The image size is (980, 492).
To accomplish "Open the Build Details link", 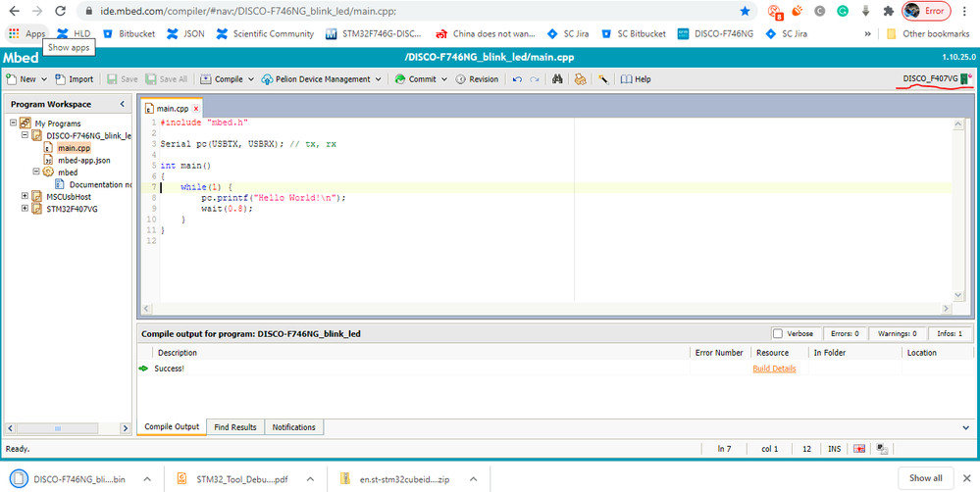I will coord(774,369).
